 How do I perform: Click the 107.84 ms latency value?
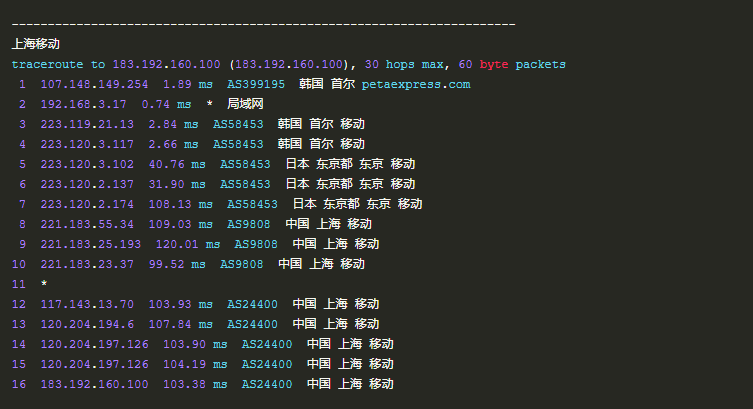pyautogui.click(x=181, y=324)
